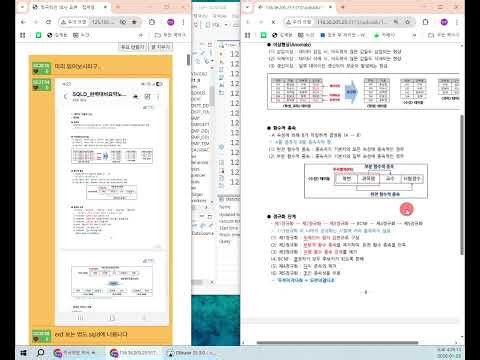The height and width of the screenshot is (360, 480).
Task: Expand hidden bookmarks chevron in left browser
Action: (x=141, y=35)
